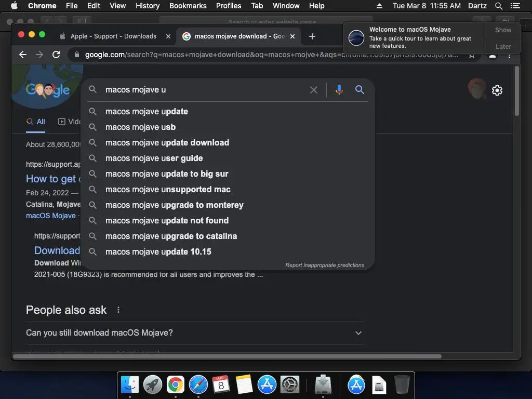Image resolution: width=532 pixels, height=399 pixels.
Task: Click the eject icon in the menu bar
Action: tap(380, 6)
